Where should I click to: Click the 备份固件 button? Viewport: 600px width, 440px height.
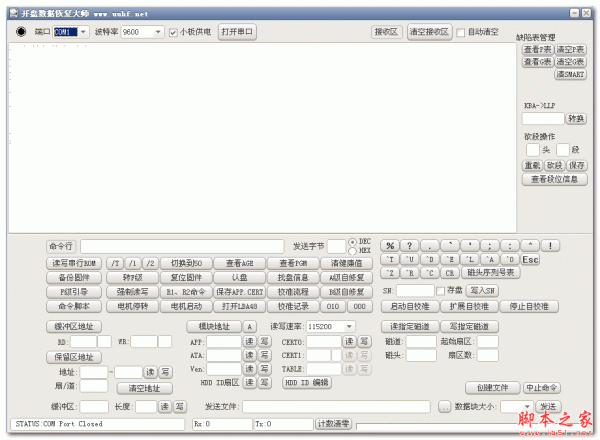click(x=74, y=277)
